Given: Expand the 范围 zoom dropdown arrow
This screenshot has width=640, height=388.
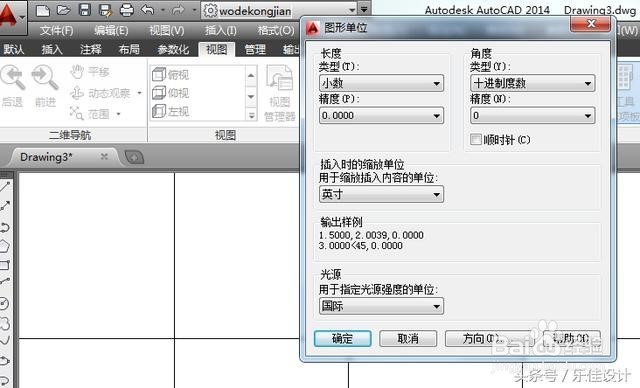Looking at the screenshot, I should pyautogui.click(x=119, y=114).
